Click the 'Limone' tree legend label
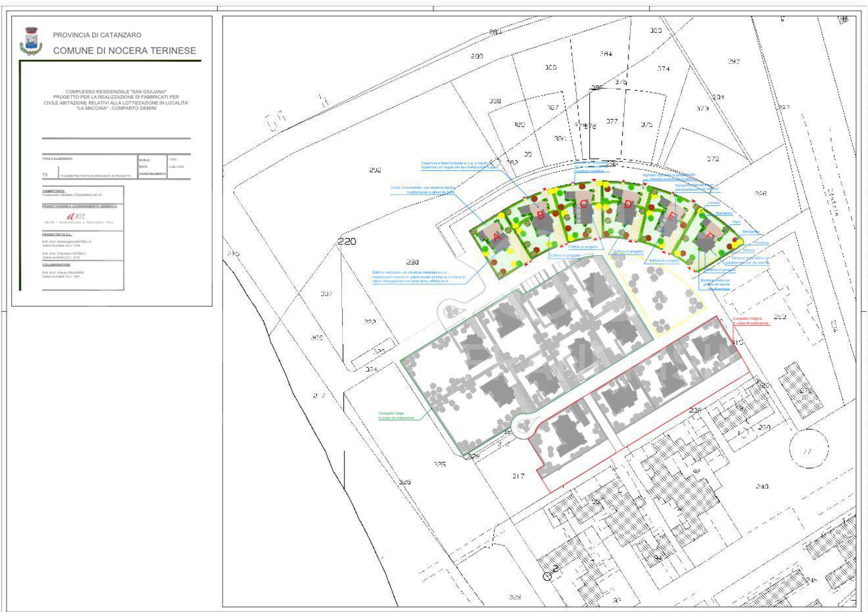Image resolution: width=868 pixels, height=612 pixels. (713, 203)
